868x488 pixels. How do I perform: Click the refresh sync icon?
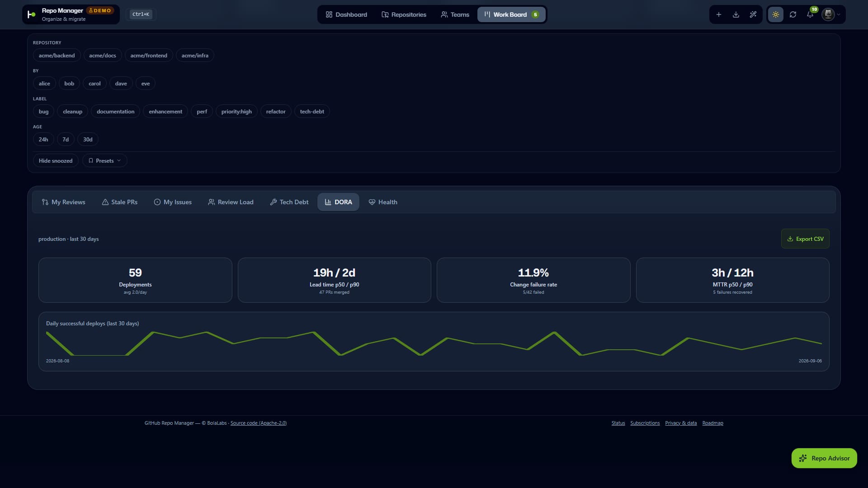(793, 14)
